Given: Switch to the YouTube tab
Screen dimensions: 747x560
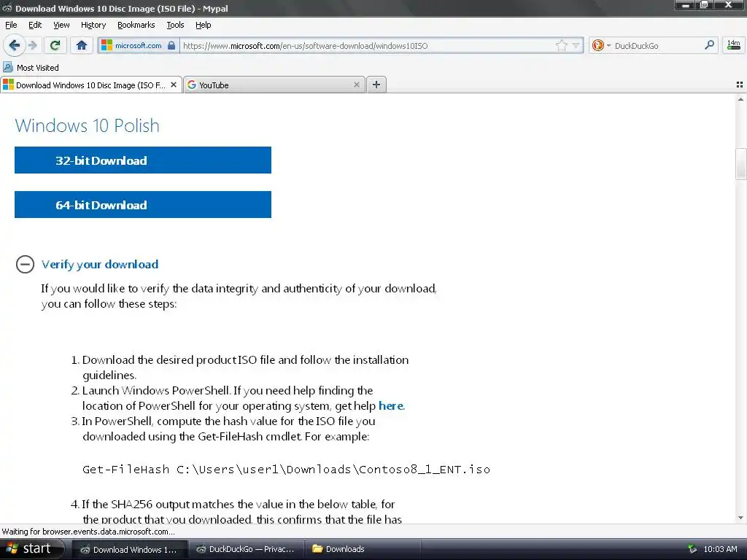Looking at the screenshot, I should [274, 85].
